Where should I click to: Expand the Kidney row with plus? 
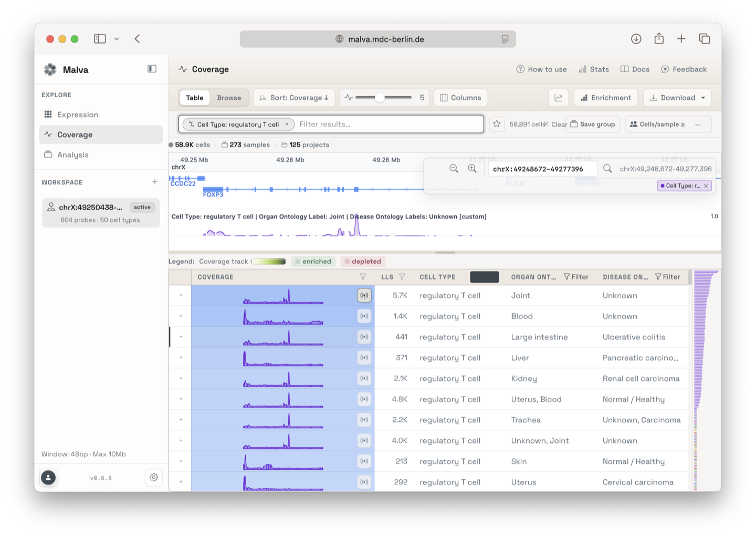tap(181, 378)
